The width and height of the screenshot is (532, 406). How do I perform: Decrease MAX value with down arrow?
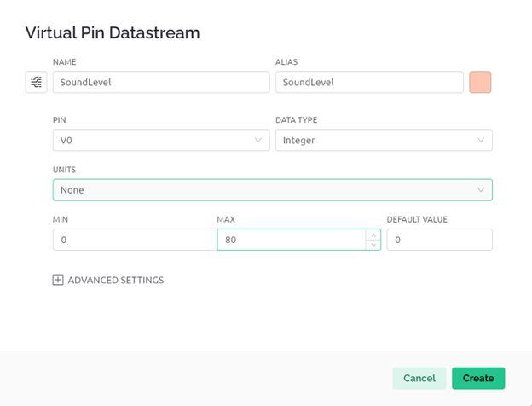pyautogui.click(x=373, y=245)
